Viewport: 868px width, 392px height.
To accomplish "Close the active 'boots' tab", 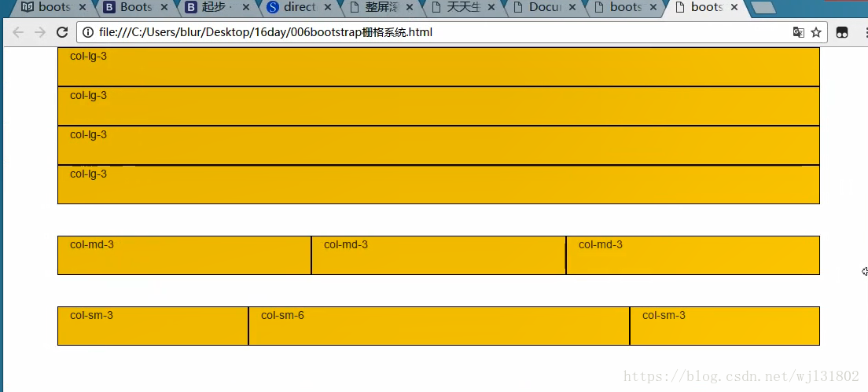I will tap(734, 7).
